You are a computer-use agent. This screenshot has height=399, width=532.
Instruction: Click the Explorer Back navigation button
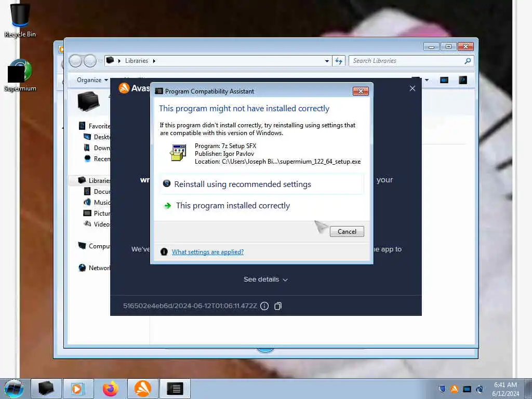[x=75, y=61]
